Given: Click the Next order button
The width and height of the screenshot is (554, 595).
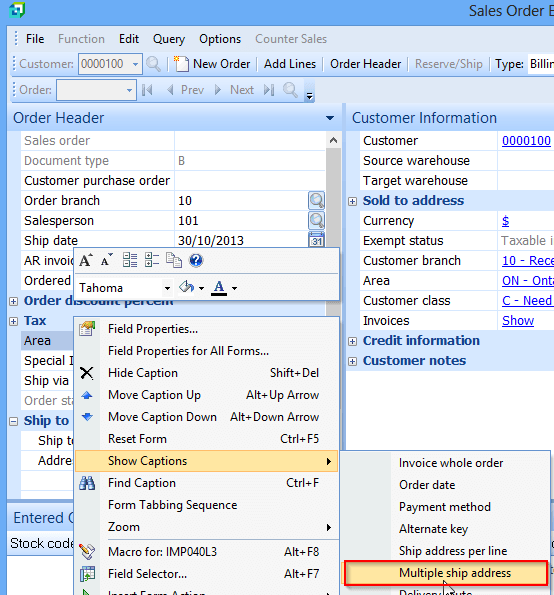Looking at the screenshot, I should 235,90.
